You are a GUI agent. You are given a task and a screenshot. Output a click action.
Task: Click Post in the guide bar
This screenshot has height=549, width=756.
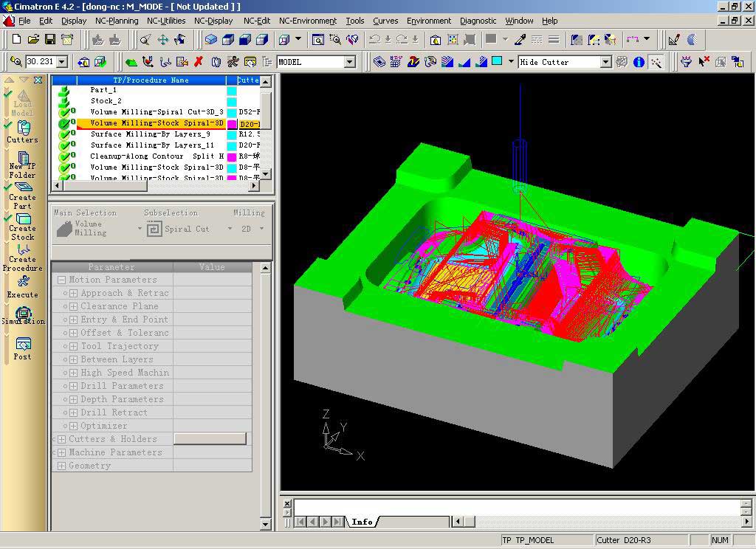point(22,349)
